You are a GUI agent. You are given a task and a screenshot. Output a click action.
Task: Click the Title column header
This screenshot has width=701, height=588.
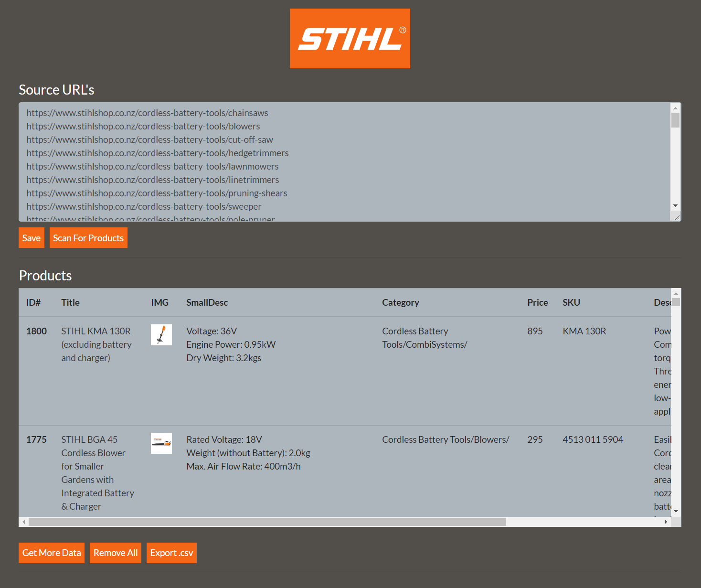[70, 302]
